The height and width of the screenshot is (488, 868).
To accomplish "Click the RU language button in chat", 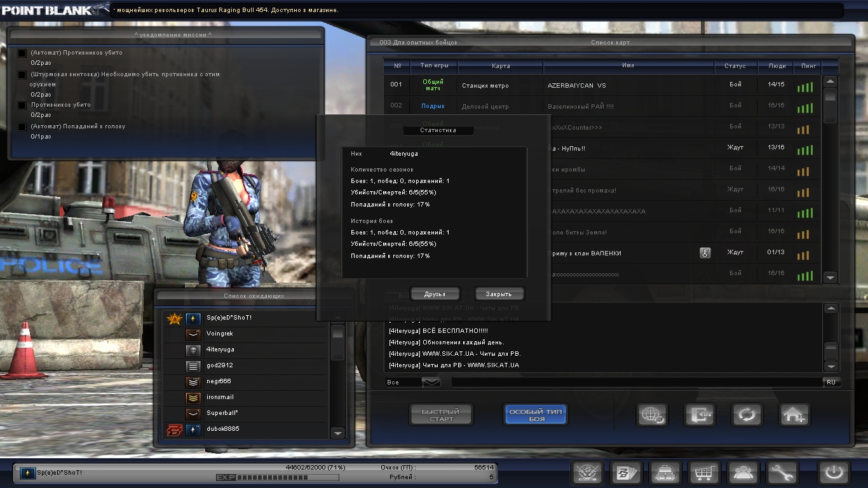I will pos(831,382).
